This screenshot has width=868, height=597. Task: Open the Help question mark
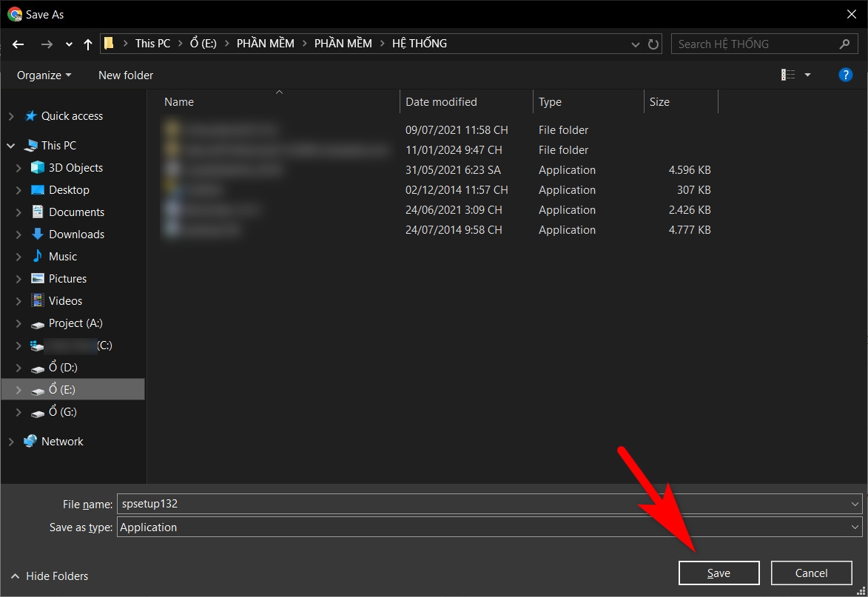coord(845,75)
